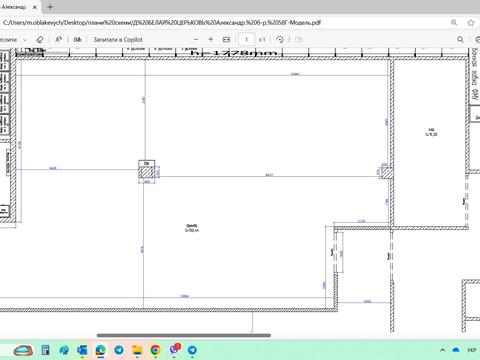Screen dimensions: 480x360
Task: Open the address bar zoom indicator
Action: click(x=454, y=23)
